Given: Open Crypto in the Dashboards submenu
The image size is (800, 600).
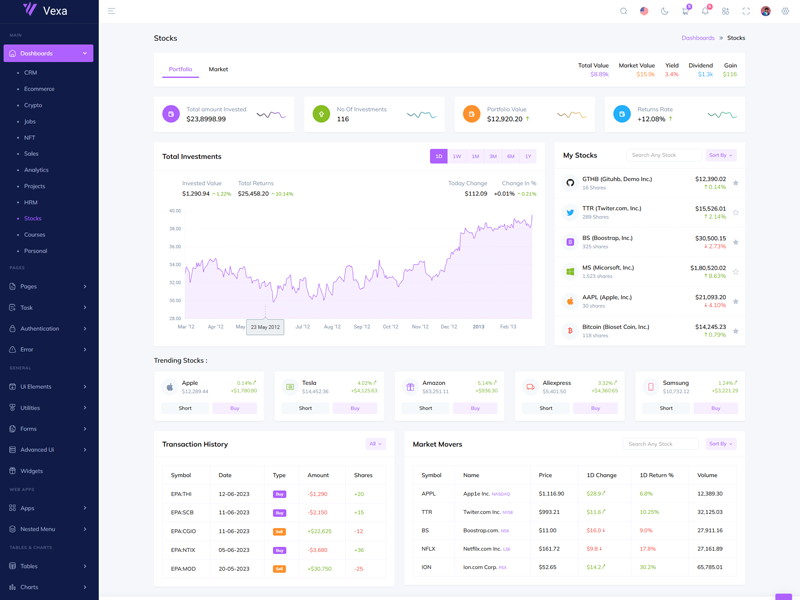Looking at the screenshot, I should pyautogui.click(x=33, y=105).
